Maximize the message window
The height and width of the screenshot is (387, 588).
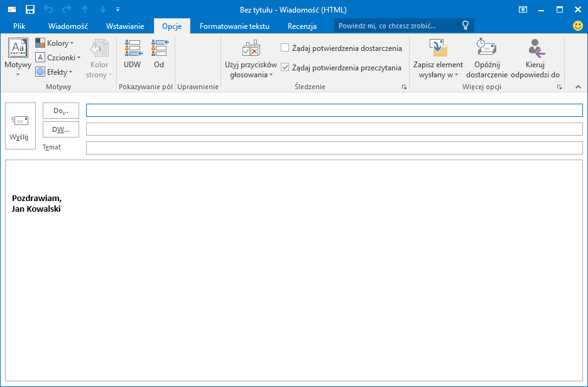point(560,10)
